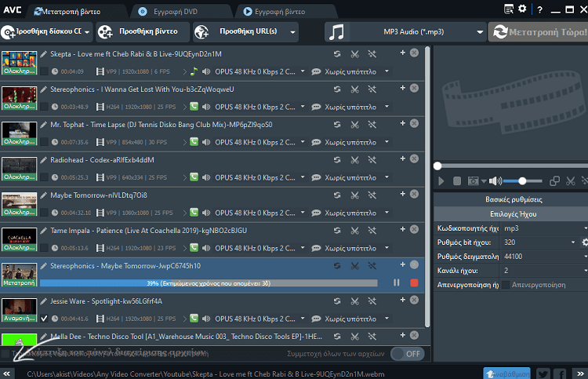Tick the checkbox for Skepta Love me
This screenshot has width=588, height=379.
(44, 71)
